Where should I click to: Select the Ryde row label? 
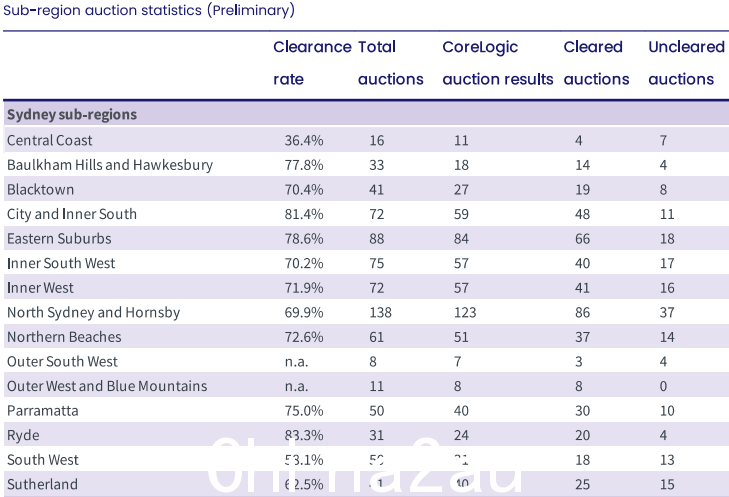tap(23, 436)
